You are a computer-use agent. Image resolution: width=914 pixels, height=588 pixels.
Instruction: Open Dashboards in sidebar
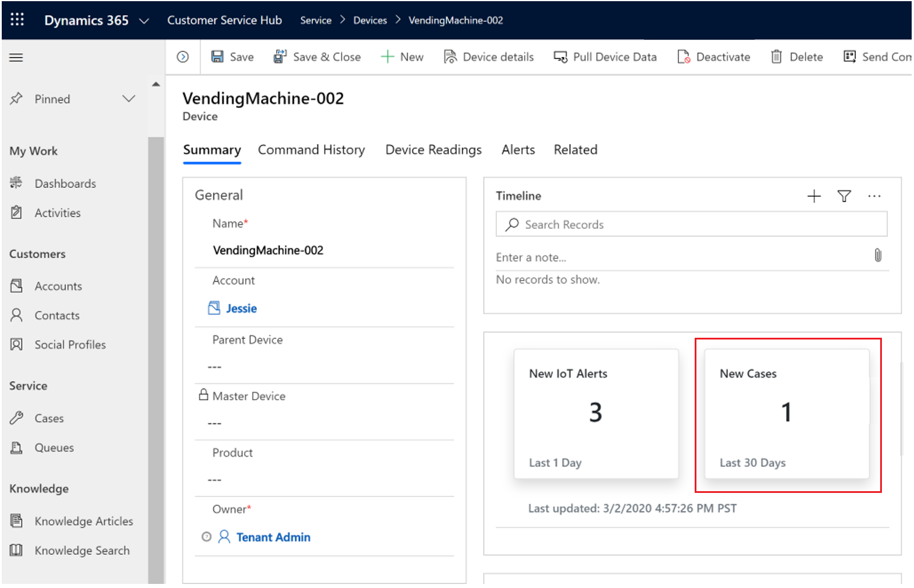tap(65, 184)
